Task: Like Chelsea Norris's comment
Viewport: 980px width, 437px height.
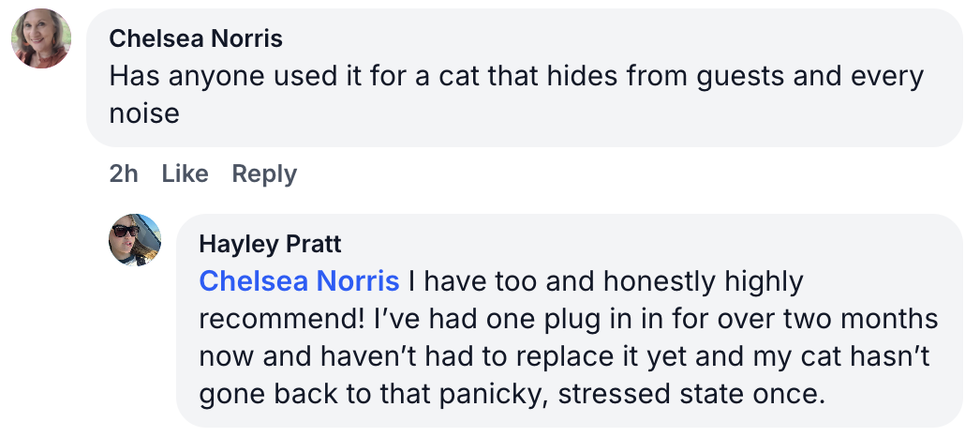Action: 185,173
